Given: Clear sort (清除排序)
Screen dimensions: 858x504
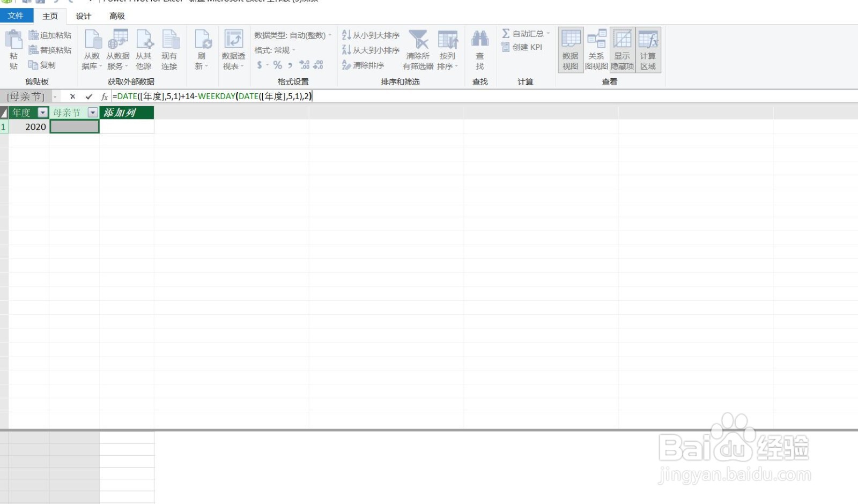Looking at the screenshot, I should click(x=364, y=65).
